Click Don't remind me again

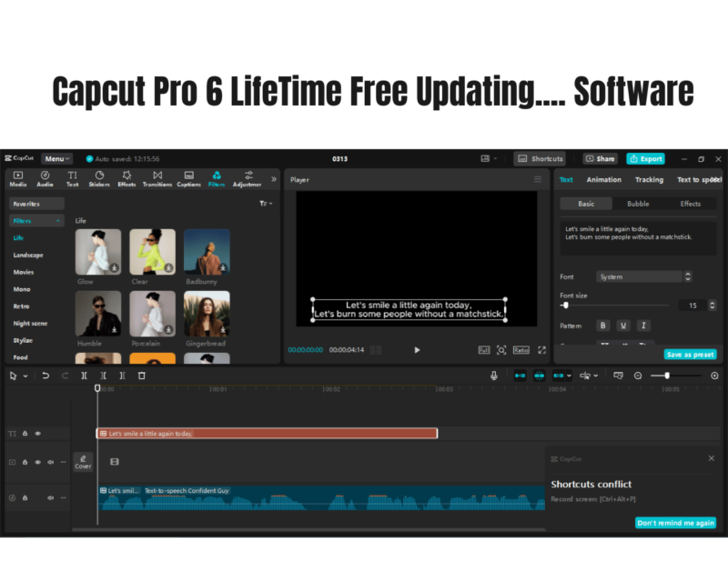tap(675, 523)
